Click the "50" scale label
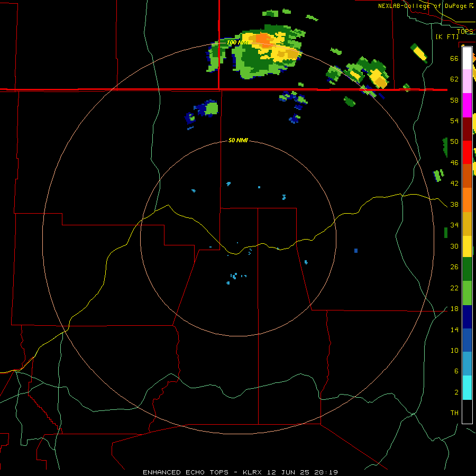Screen dimensions: 476x476 coord(454,142)
